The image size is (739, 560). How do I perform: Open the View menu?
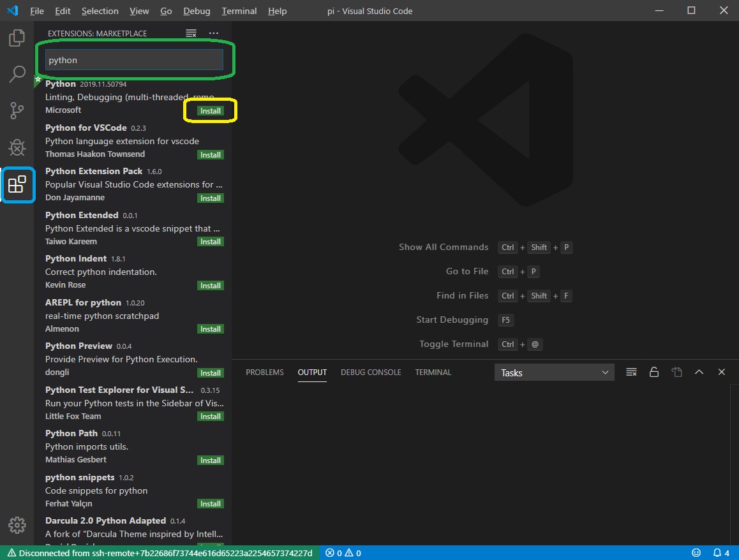click(139, 11)
